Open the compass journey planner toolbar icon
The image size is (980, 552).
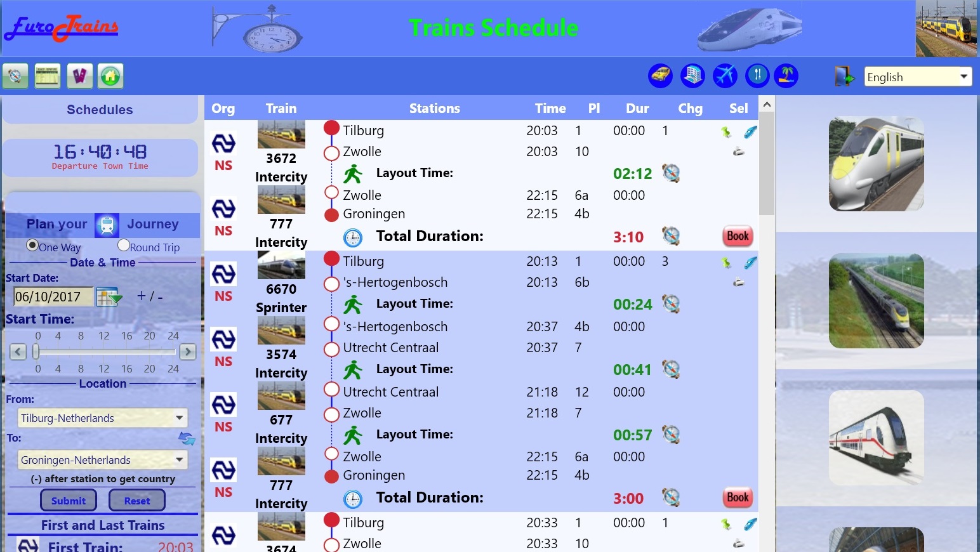coord(15,77)
